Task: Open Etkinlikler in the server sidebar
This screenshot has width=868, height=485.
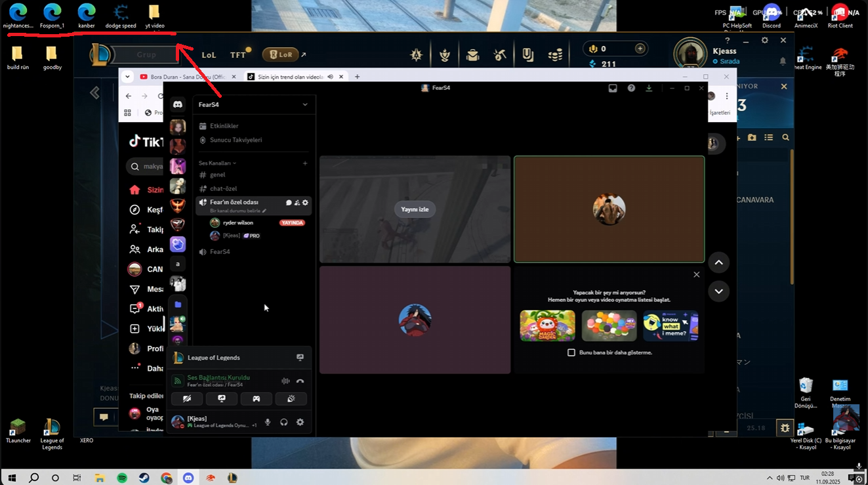Action: tap(224, 126)
